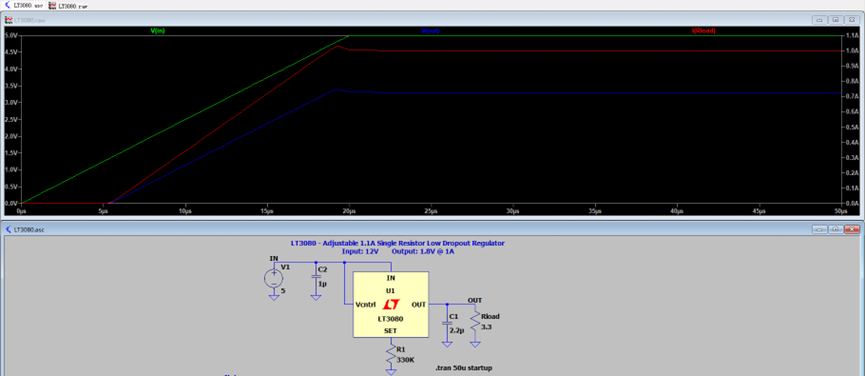
Task: Switch to the LT3080.asc schematic tab
Action: 23,5
